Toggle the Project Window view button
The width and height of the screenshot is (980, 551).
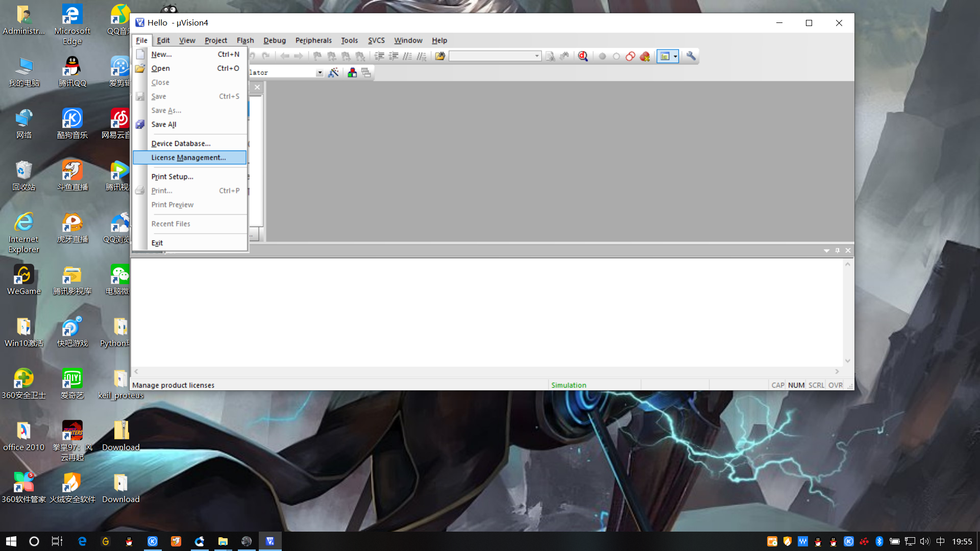[665, 56]
